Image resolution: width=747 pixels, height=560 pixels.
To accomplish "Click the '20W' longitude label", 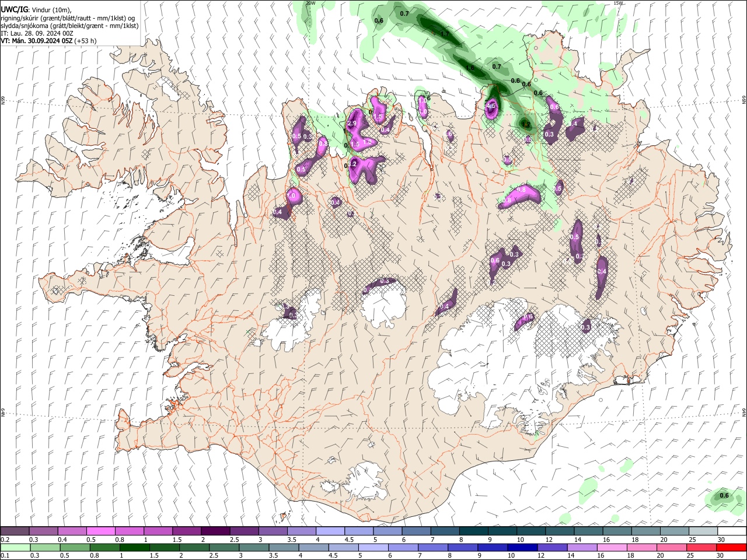I will tap(311, 3).
